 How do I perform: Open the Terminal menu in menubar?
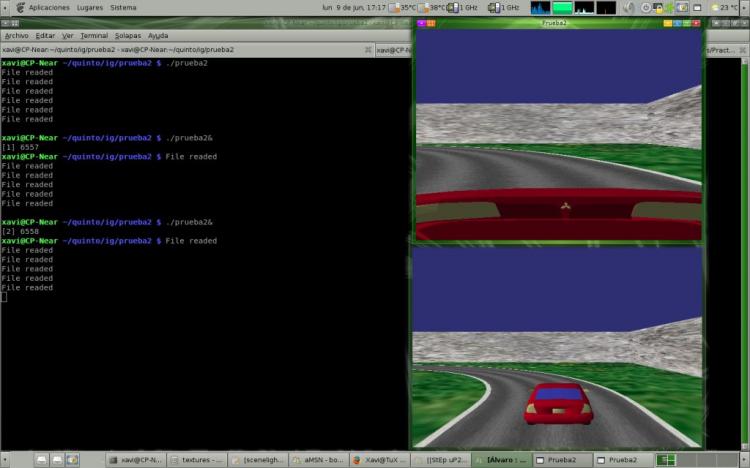[x=94, y=35]
